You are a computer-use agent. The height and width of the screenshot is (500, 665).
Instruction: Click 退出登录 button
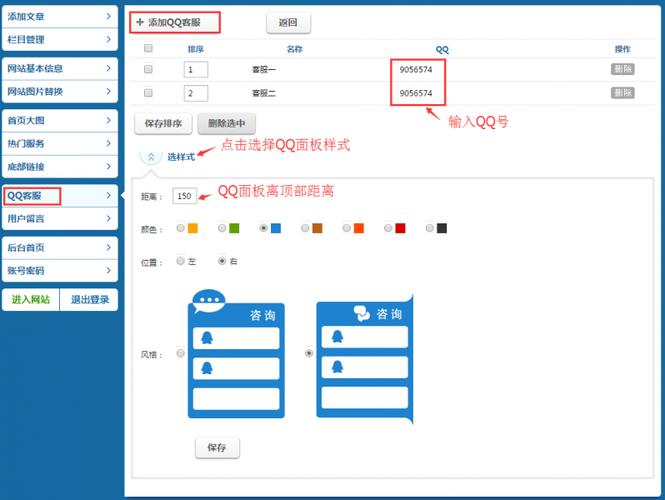click(89, 300)
